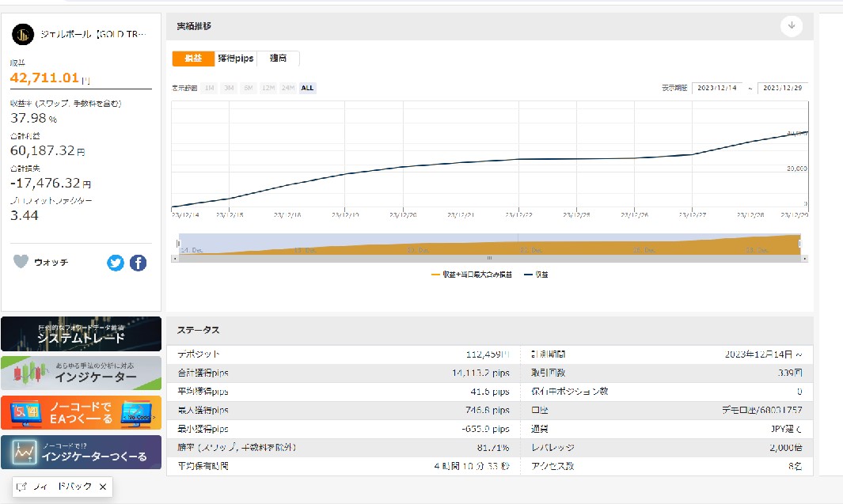Select the 損益 profit/loss tab
The width and height of the screenshot is (843, 504).
[x=193, y=59]
